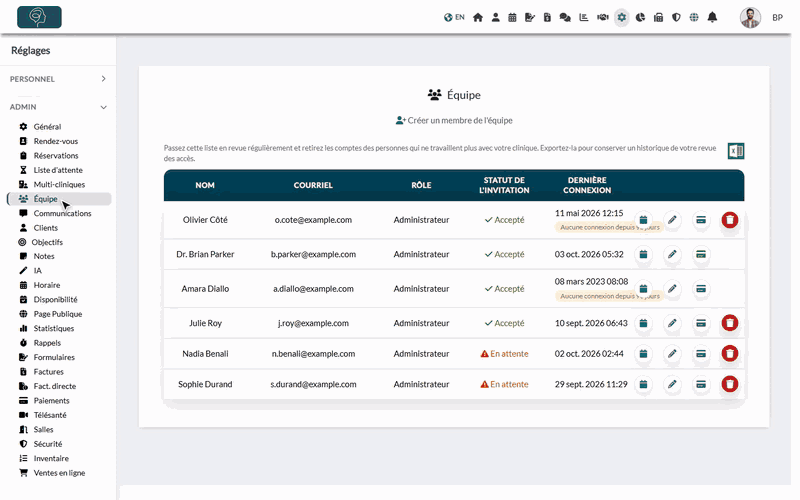
Task: Open Page Publique settings
Action: tap(58, 314)
